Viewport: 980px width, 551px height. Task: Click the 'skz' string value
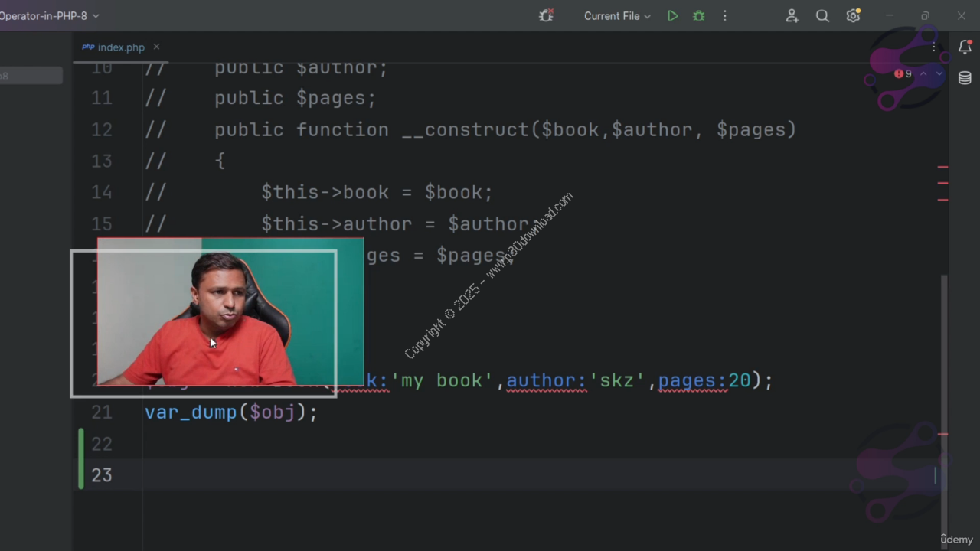coord(617,380)
